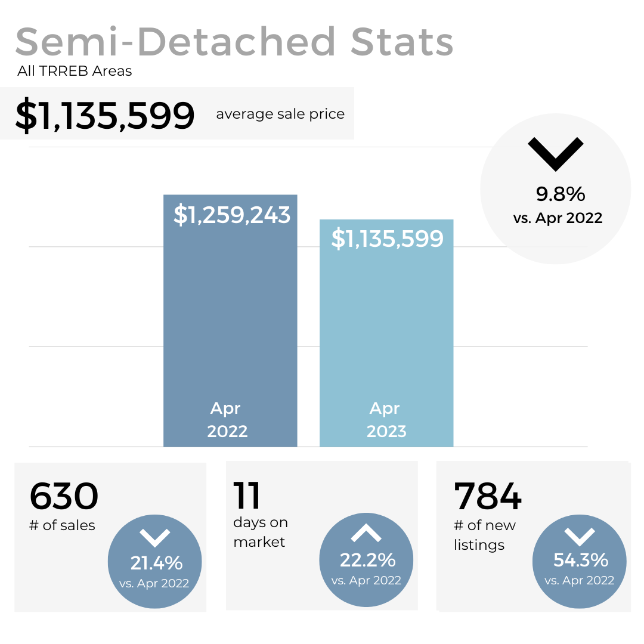The width and height of the screenshot is (644, 644).
Task: Pick the dark blue Apr 2022 bar label
Action: click(227, 420)
